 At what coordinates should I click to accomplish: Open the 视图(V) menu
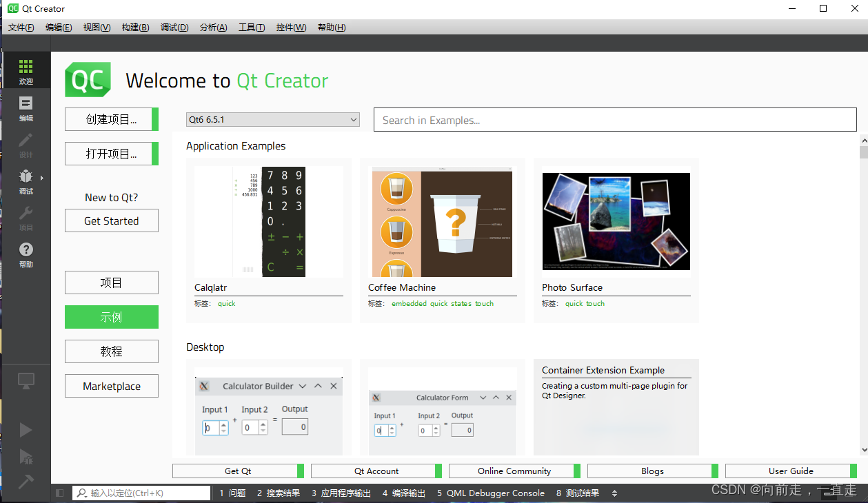pyautogui.click(x=97, y=27)
